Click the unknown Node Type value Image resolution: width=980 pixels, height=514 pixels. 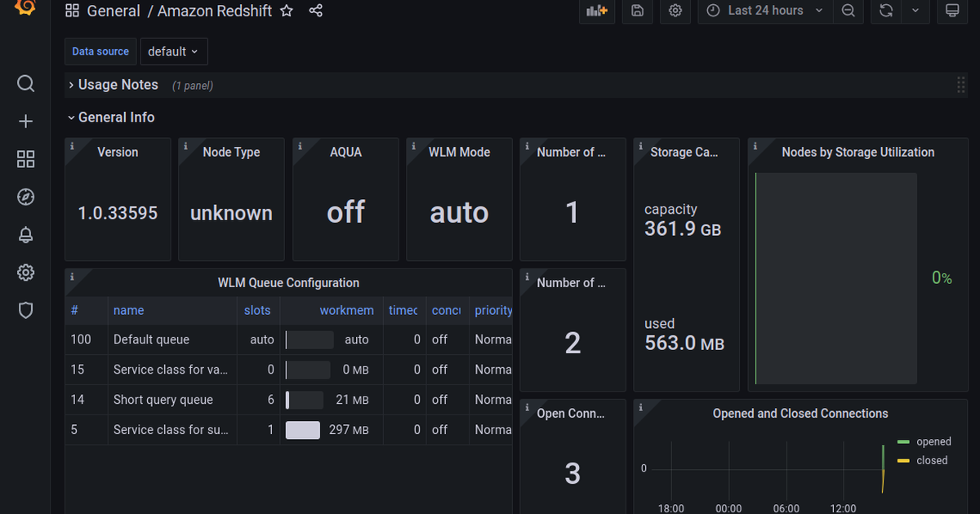(231, 213)
